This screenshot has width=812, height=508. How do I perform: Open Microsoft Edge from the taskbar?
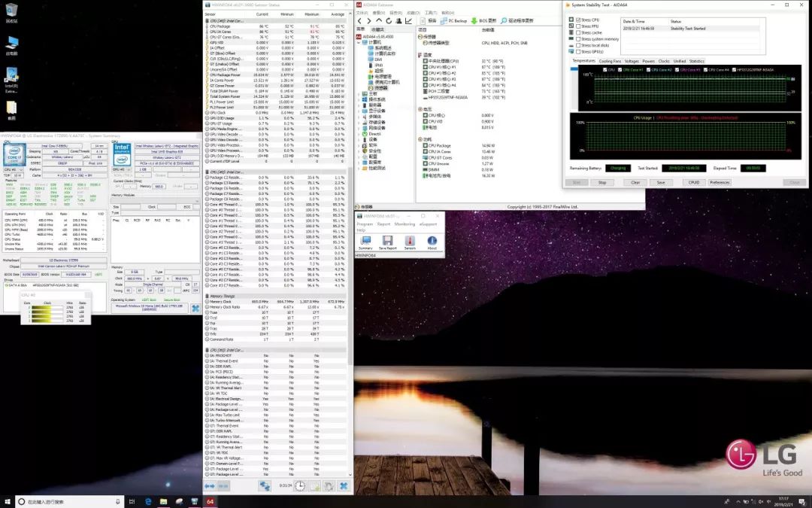(x=148, y=501)
